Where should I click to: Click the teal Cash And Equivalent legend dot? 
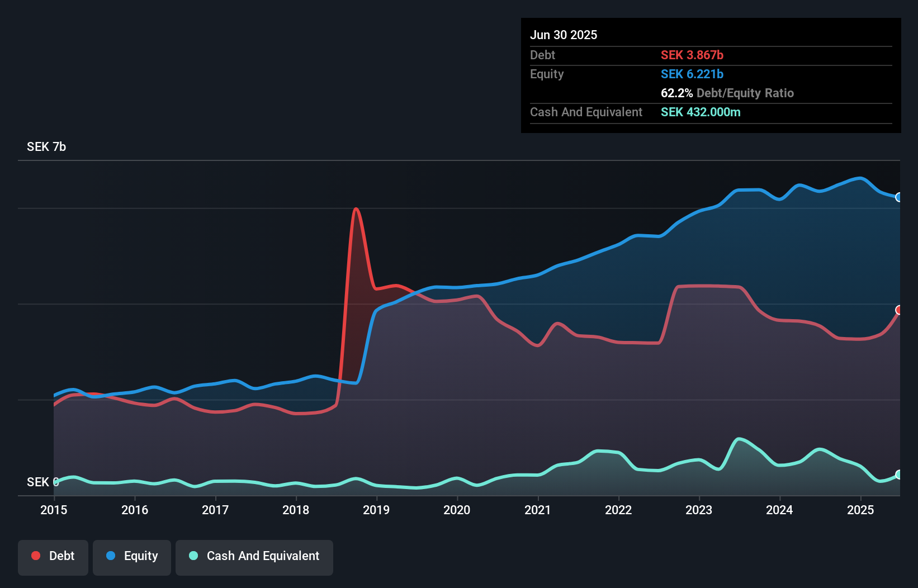tap(193, 556)
